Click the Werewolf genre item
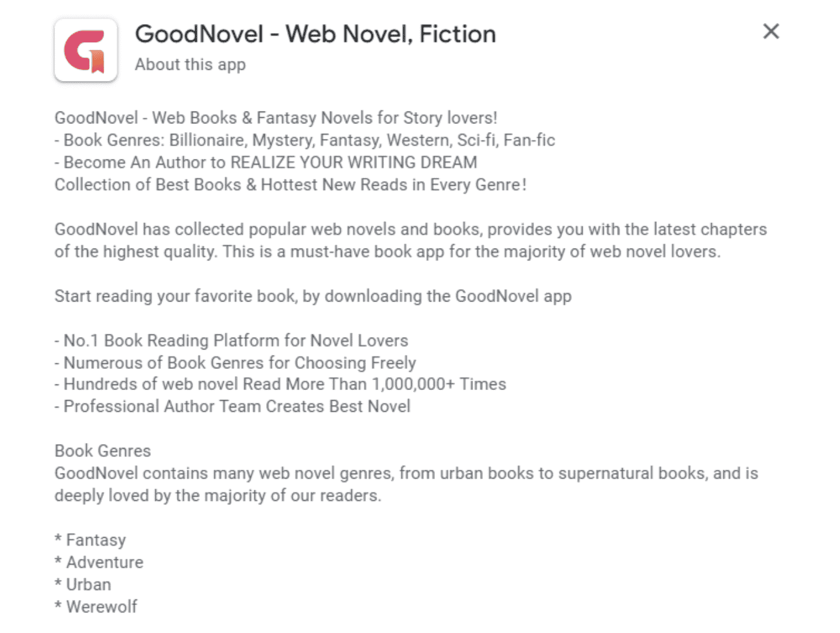Image resolution: width=840 pixels, height=633 pixels. (96, 607)
